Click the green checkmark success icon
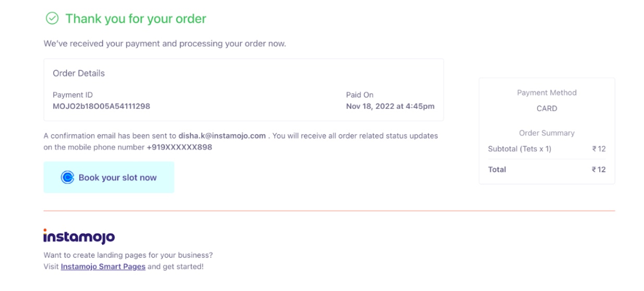The image size is (644, 291). (52, 19)
